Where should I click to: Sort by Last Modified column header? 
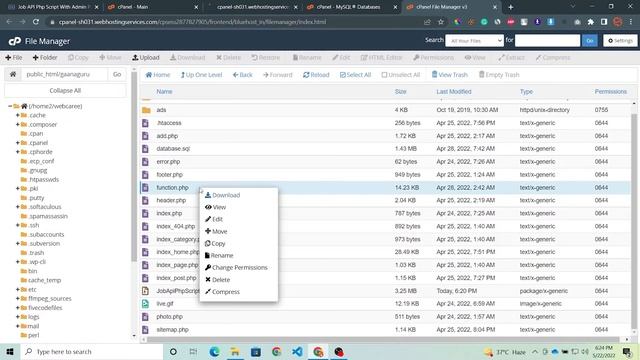tap(454, 91)
